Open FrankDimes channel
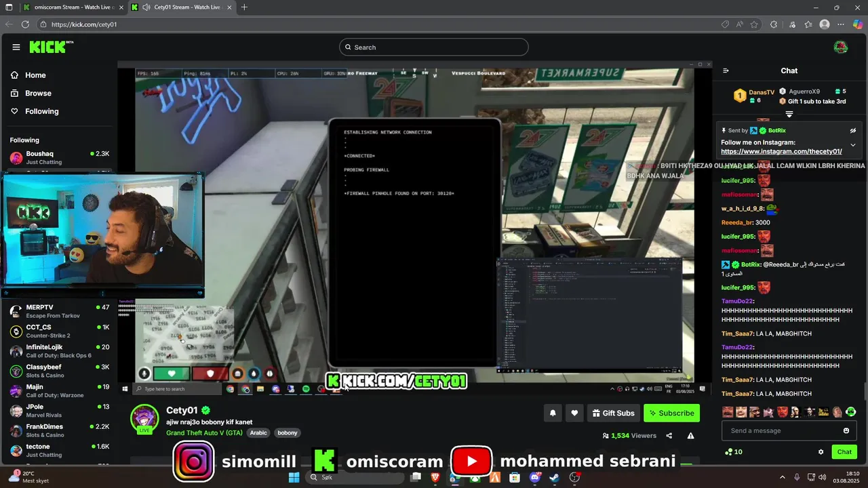Viewport: 868px width, 488px height. 60,430
